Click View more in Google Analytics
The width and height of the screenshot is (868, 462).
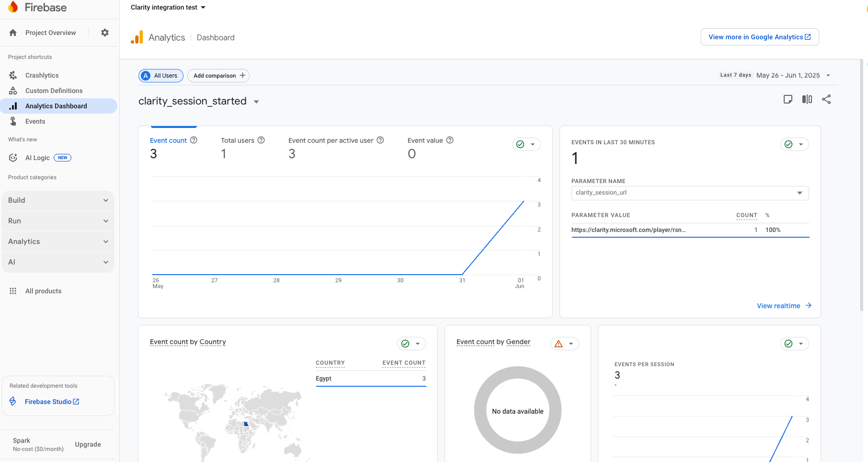click(x=759, y=37)
